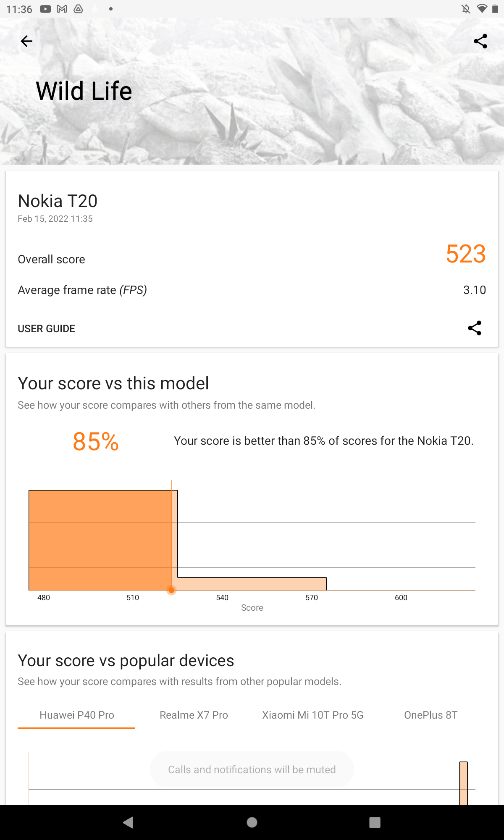This screenshot has width=504, height=840.
Task: Open the USER GUIDE link
Action: [x=47, y=328]
